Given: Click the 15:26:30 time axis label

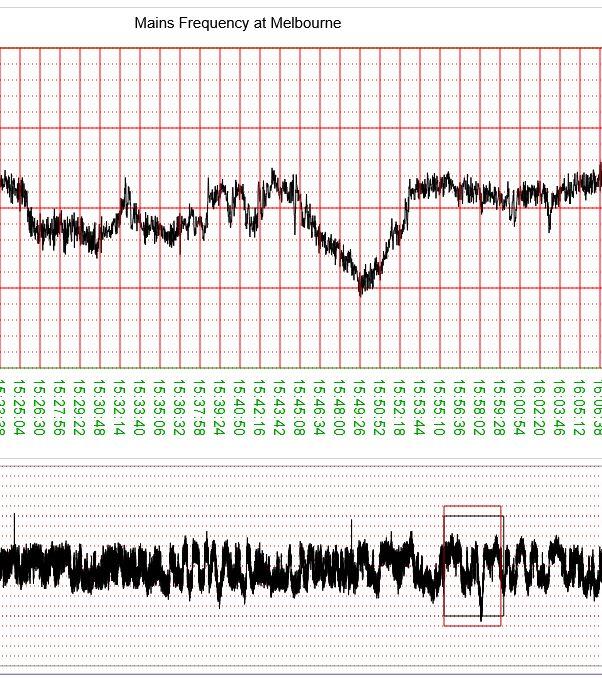Looking at the screenshot, I should pyautogui.click(x=40, y=407).
